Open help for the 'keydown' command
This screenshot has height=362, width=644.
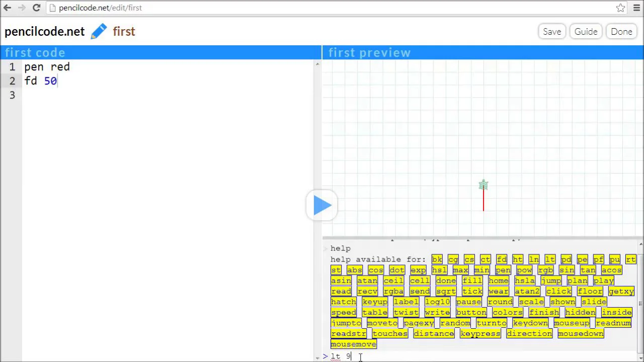(530, 323)
